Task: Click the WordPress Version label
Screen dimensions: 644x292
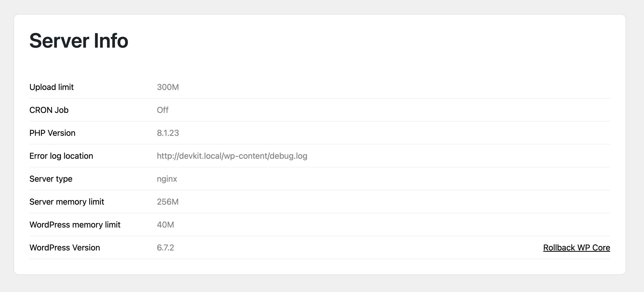Action: (65, 248)
